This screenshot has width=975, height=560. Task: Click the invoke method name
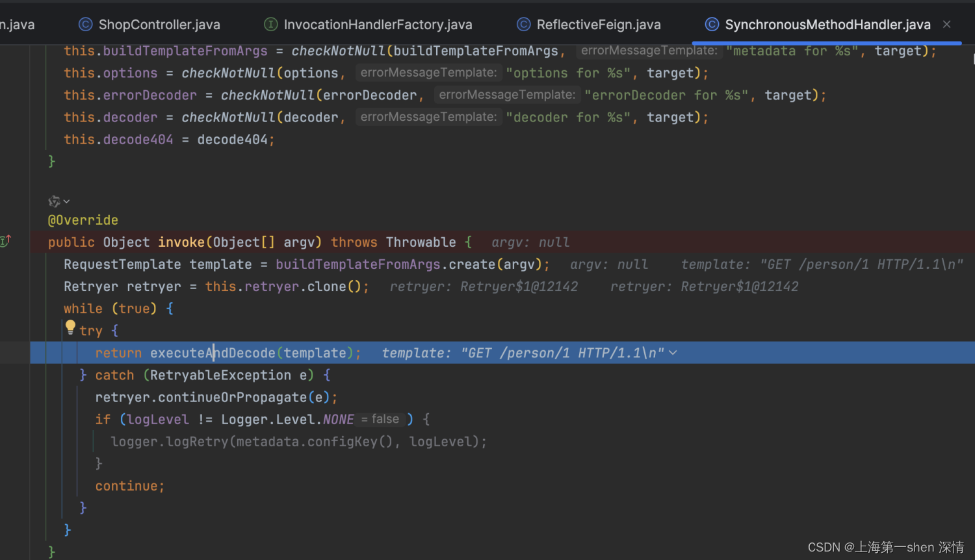coord(181,242)
